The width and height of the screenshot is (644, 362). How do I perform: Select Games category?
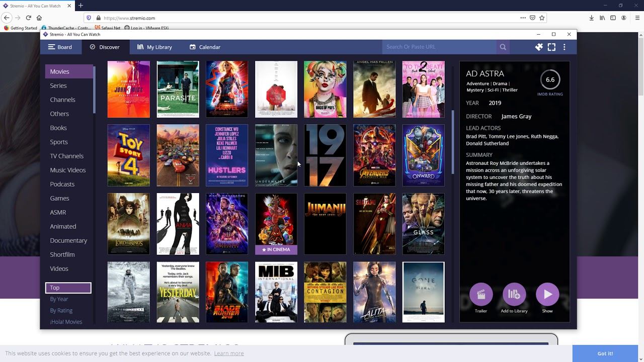pyautogui.click(x=69, y=198)
